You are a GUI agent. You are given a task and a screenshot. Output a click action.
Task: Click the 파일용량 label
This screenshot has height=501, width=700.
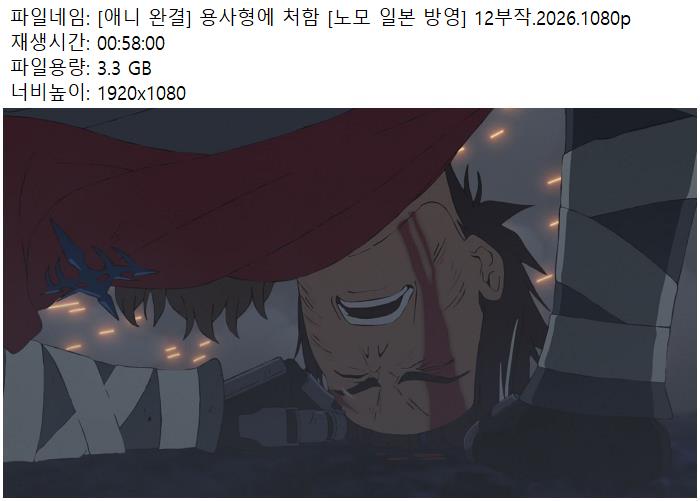tap(50, 68)
